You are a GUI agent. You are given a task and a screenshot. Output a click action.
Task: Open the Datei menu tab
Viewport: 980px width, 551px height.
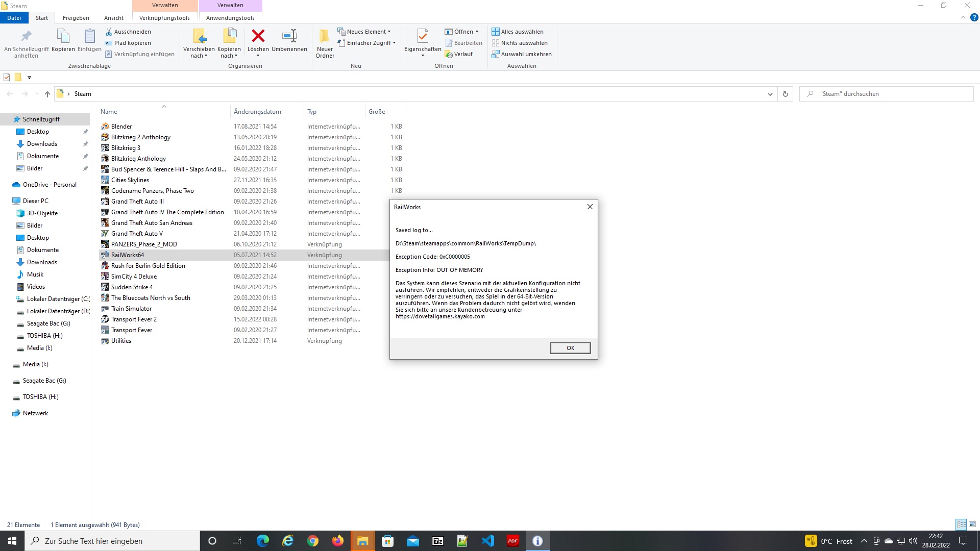[14, 18]
